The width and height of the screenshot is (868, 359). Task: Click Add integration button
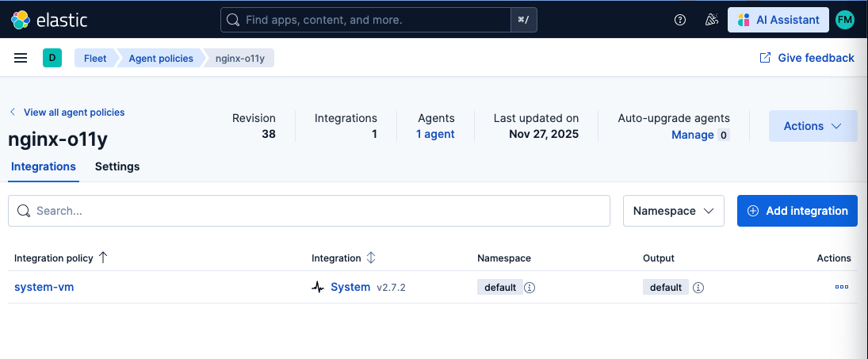coord(797,211)
